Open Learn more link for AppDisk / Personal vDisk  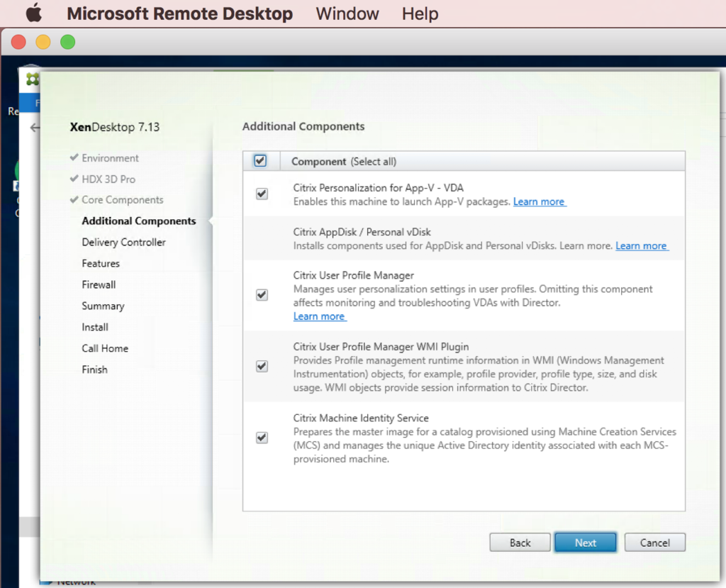pyautogui.click(x=642, y=245)
